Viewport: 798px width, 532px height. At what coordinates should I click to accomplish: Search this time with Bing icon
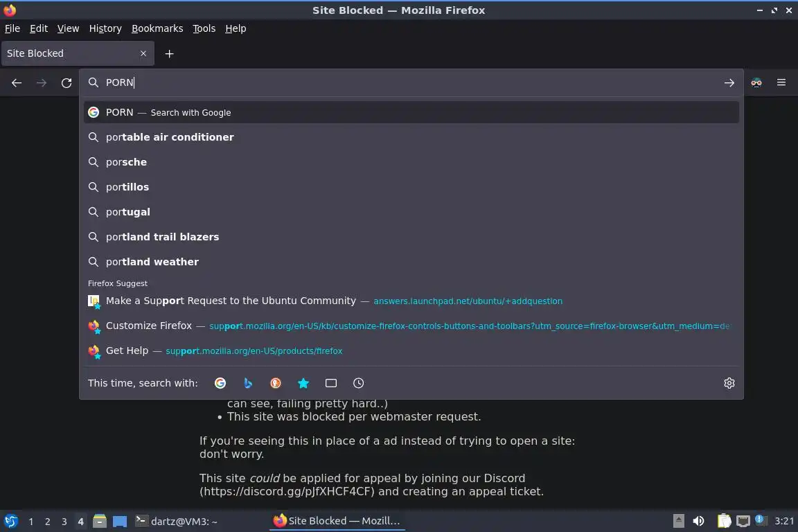click(248, 383)
